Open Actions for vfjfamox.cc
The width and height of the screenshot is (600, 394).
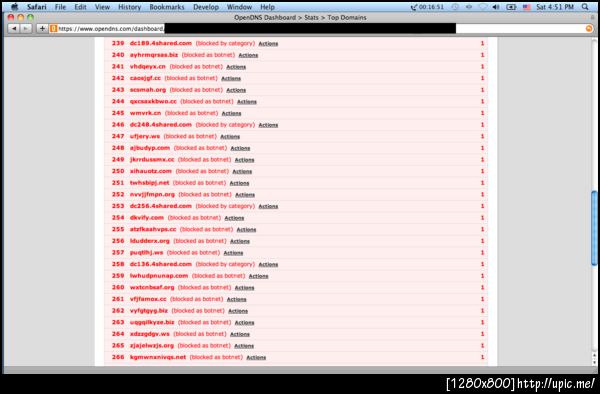(x=236, y=300)
